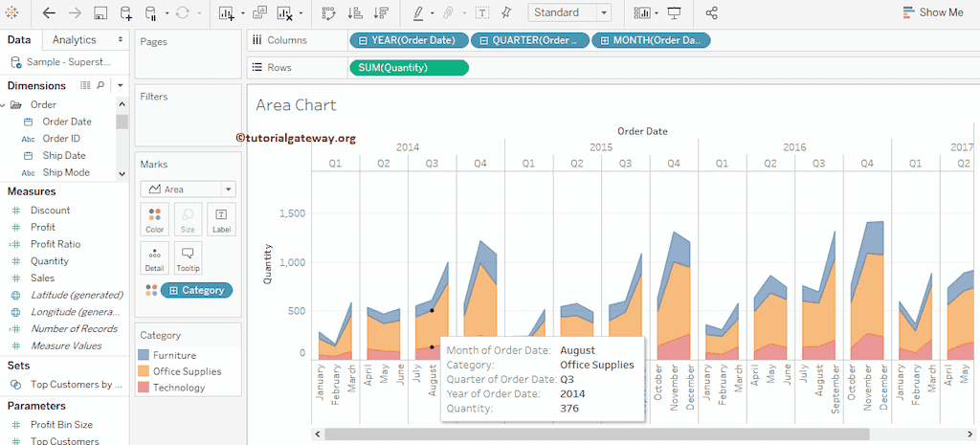The image size is (980, 445).
Task: Collapse the Order folder in Dimensions
Action: (x=16, y=104)
